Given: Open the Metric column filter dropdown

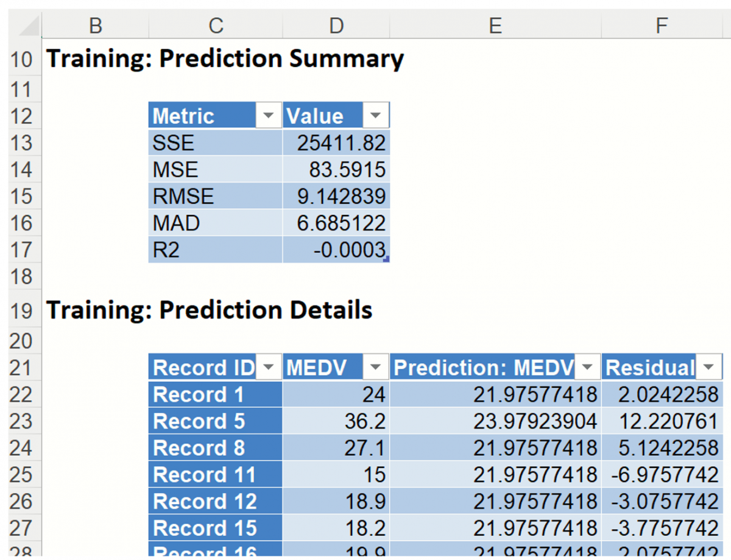Looking at the screenshot, I should pos(268,115).
